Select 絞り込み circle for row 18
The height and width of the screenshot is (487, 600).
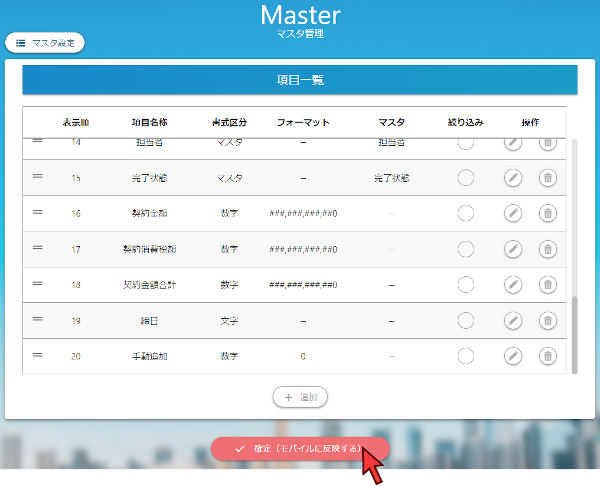pos(465,285)
